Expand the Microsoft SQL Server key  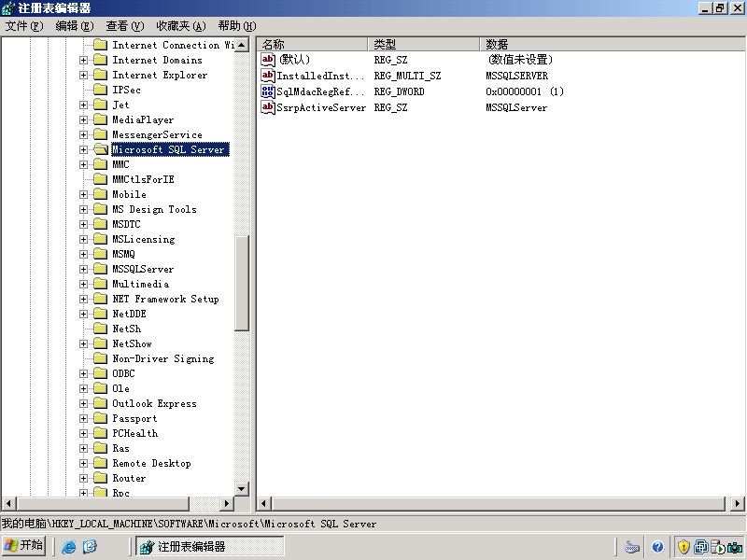83,149
